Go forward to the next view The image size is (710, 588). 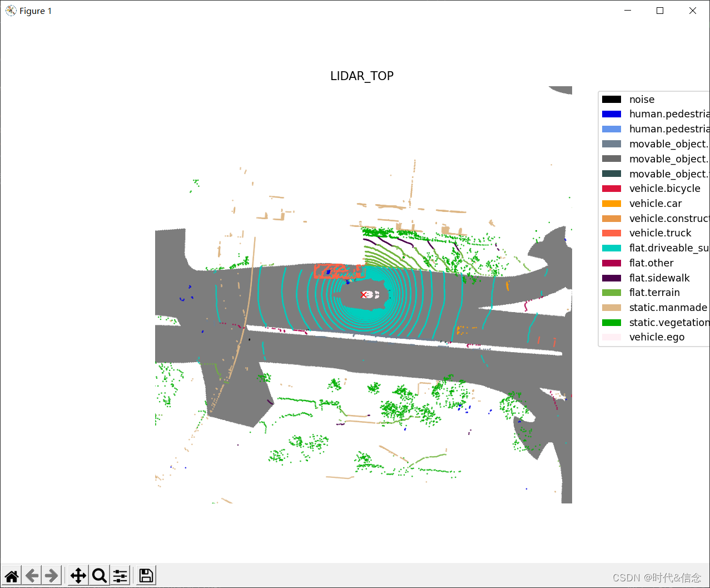[52, 576]
